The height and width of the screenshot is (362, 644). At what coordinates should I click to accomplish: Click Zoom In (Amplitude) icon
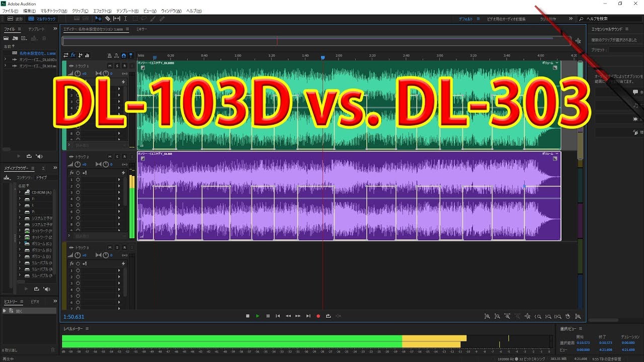tap(487, 316)
